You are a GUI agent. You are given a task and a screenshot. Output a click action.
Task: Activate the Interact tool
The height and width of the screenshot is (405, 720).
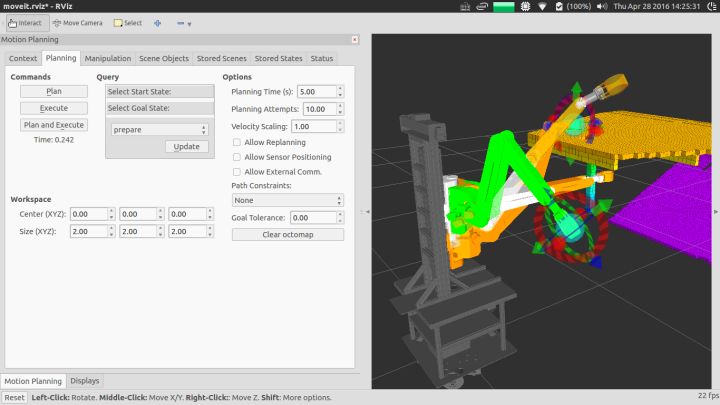[x=25, y=23]
